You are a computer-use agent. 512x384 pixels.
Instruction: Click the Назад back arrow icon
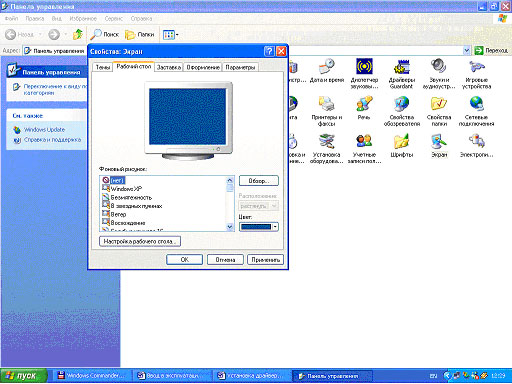pyautogui.click(x=11, y=34)
